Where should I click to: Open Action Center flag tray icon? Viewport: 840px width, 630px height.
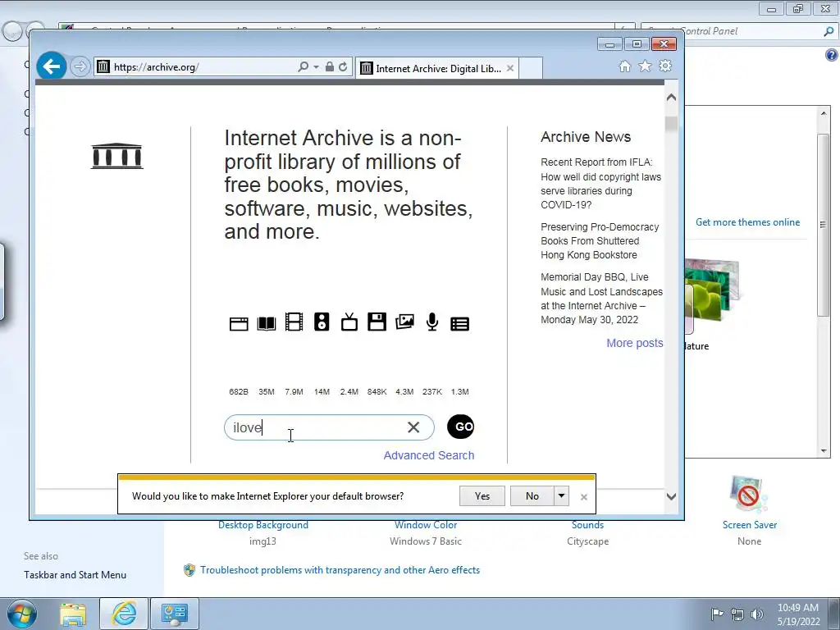point(717,614)
